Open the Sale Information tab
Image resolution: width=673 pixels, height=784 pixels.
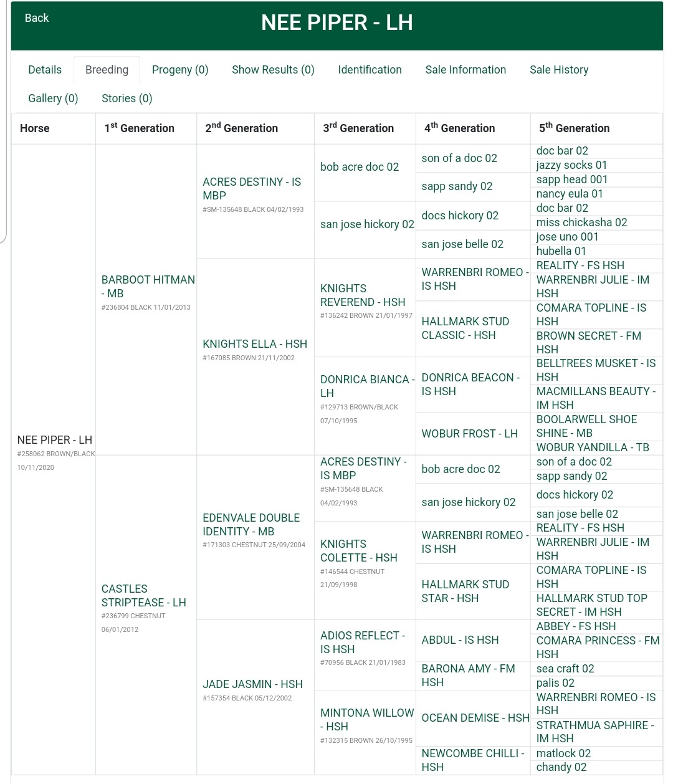[x=465, y=70]
